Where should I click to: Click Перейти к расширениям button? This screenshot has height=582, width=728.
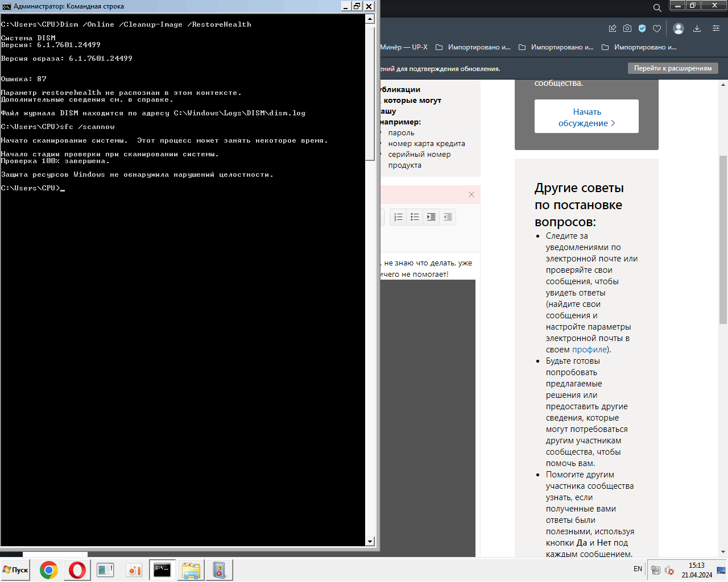673,68
